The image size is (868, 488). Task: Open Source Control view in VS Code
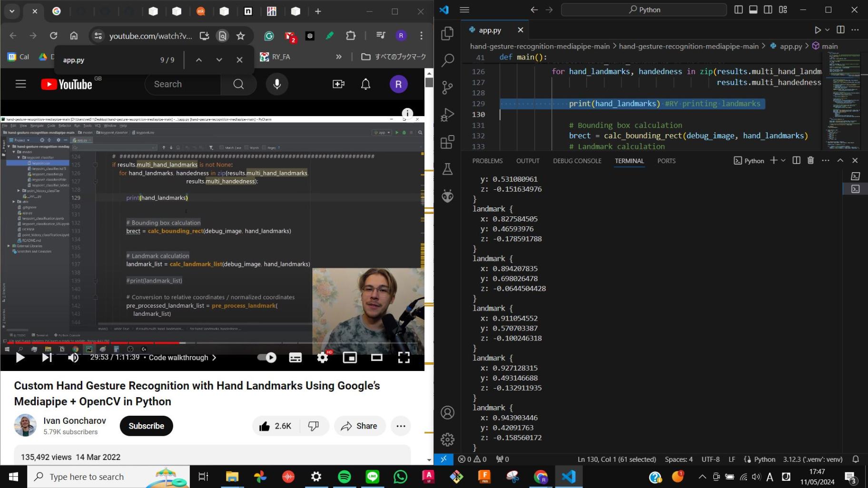(x=447, y=88)
